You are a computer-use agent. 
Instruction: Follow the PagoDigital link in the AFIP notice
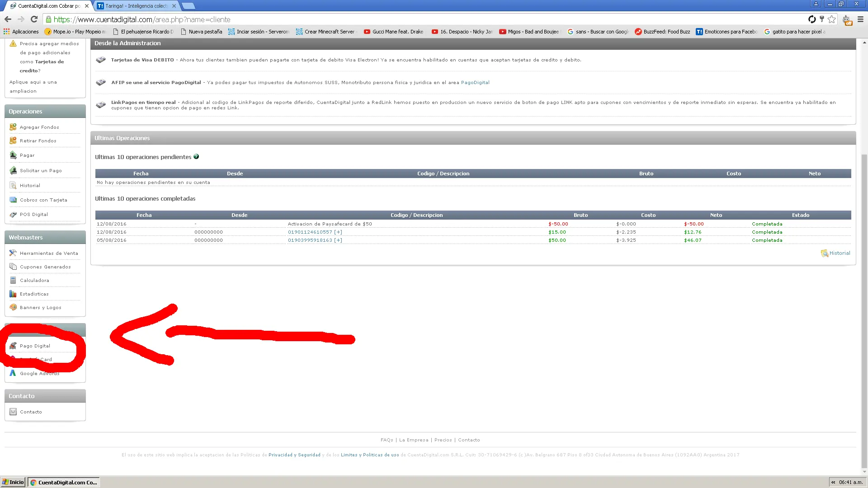pyautogui.click(x=475, y=83)
